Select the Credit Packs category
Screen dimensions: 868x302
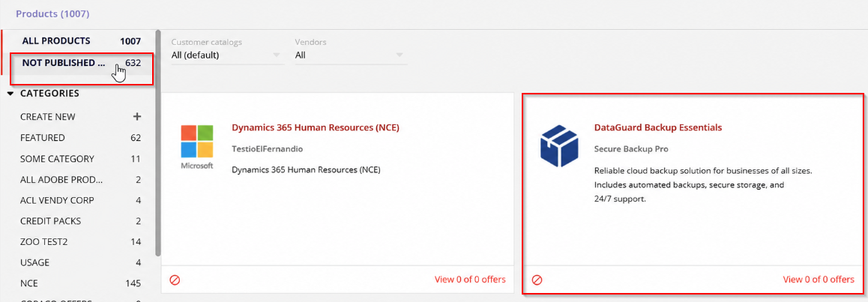point(81,220)
